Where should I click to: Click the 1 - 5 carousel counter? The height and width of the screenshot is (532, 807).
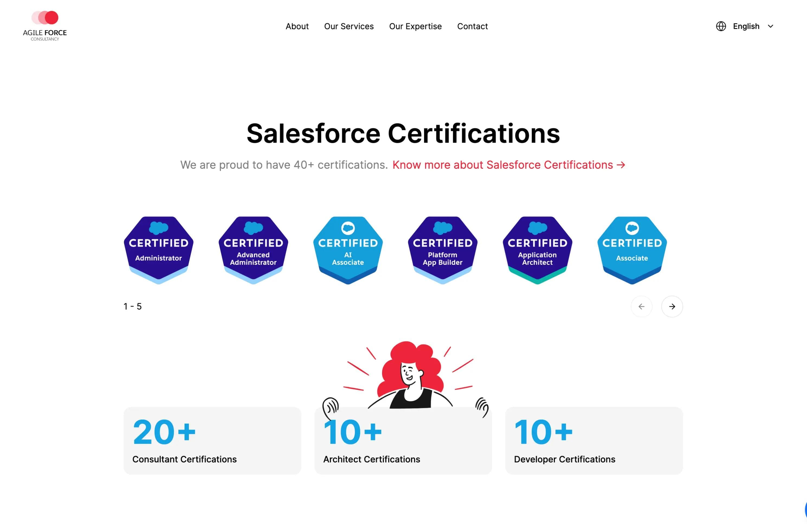(133, 306)
